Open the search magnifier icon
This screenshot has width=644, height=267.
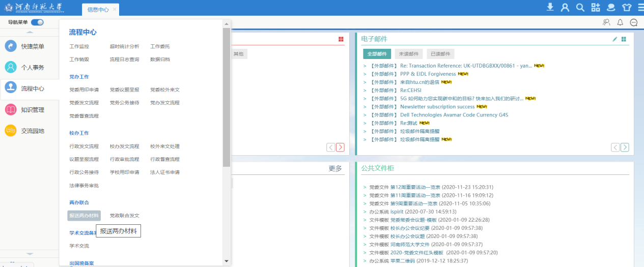click(580, 7)
